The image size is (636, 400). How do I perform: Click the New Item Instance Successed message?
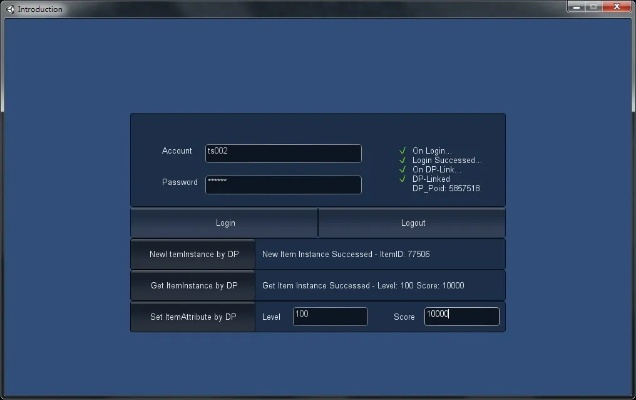tap(346, 254)
